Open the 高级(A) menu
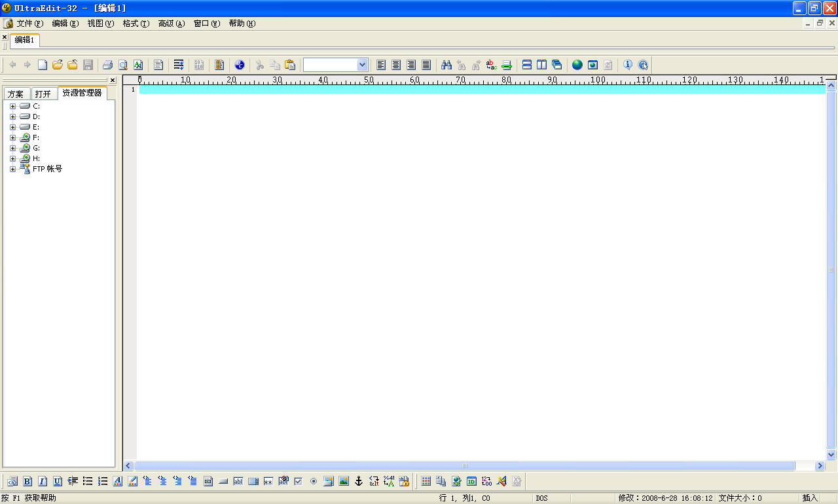Screen dimensions: 838x504 pos(172,24)
